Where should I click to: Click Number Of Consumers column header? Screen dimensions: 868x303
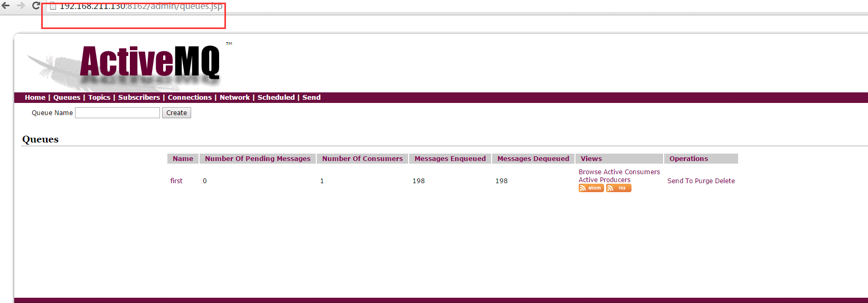(x=362, y=159)
